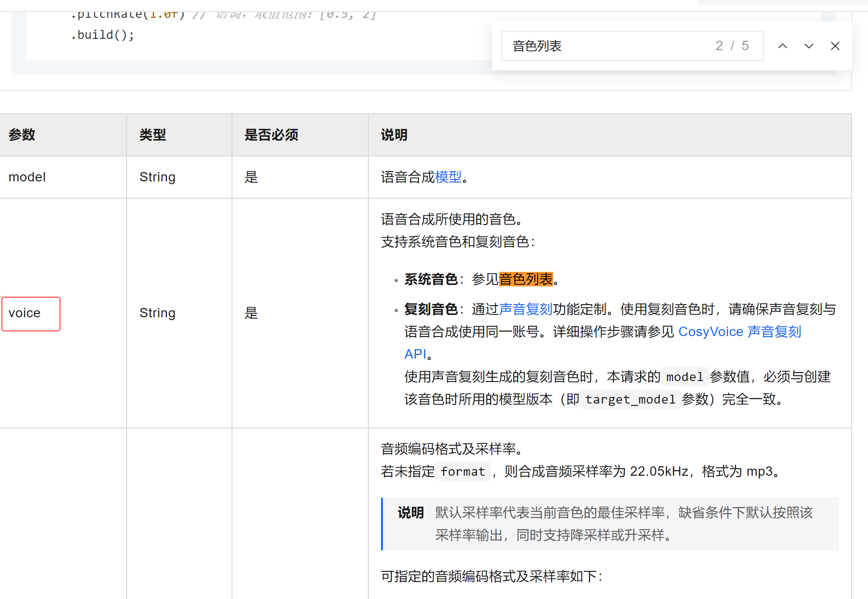This screenshot has width=868, height=599.
Task: Click the 说明 note label in callout
Action: coord(411,513)
